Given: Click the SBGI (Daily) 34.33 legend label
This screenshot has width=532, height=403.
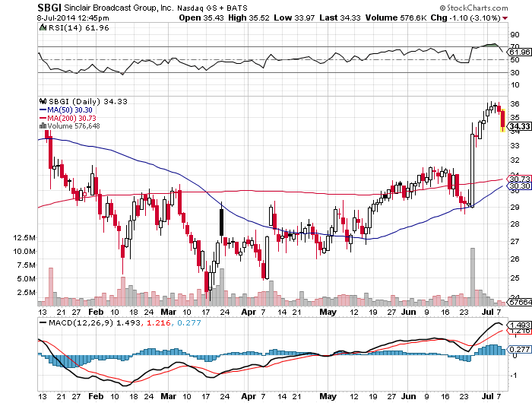Looking at the screenshot, I should click(x=88, y=102).
